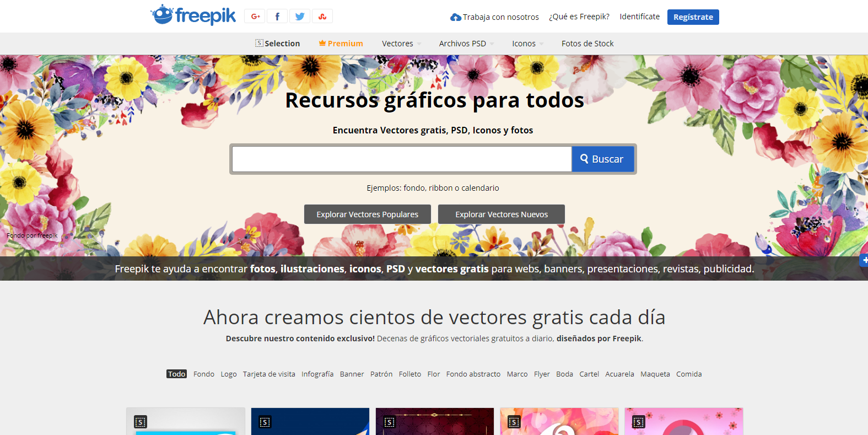Viewport: 868px width, 435px height.
Task: Share via the Google Plus icon
Action: pyautogui.click(x=255, y=17)
